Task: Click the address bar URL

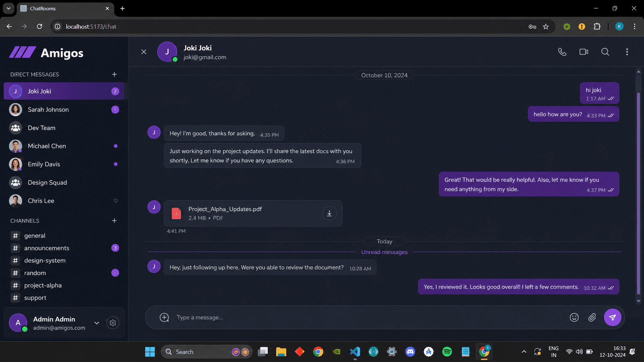Action: point(91,27)
